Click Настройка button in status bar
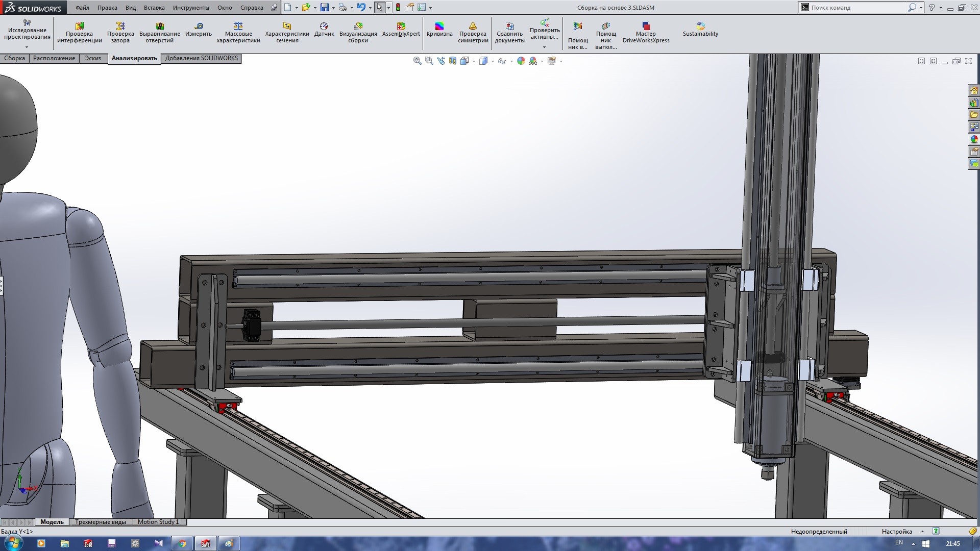Viewport: 980px width, 551px height. pos(896,532)
